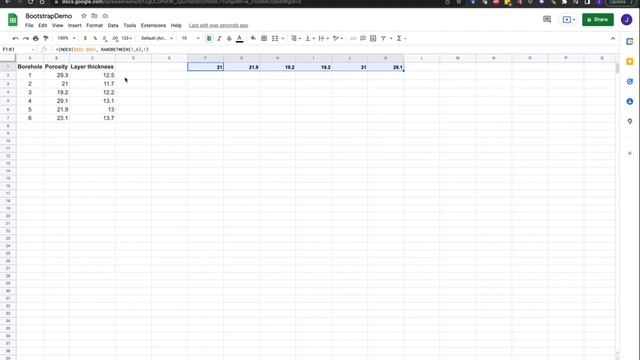Select cell containing 13.7
The image size is (640, 360).
(x=92, y=118)
